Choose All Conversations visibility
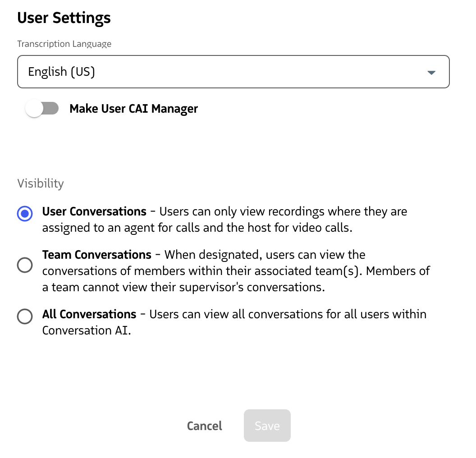Image resolution: width=476 pixels, height=458 pixels. [x=25, y=316]
